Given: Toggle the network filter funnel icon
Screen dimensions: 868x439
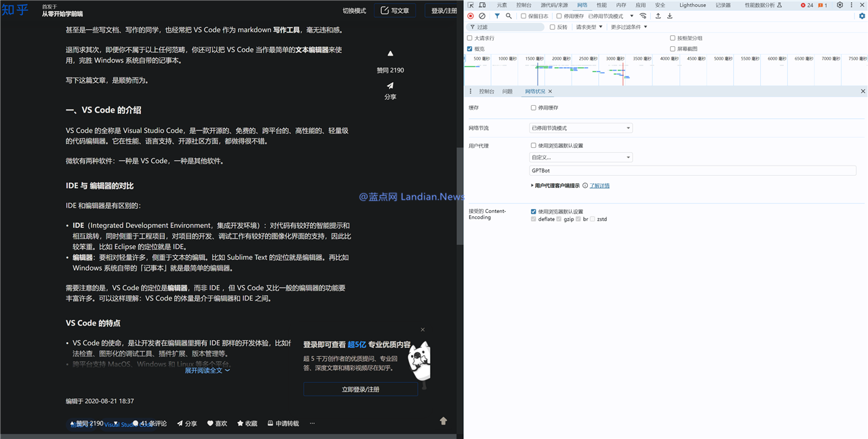Looking at the screenshot, I should click(x=497, y=16).
